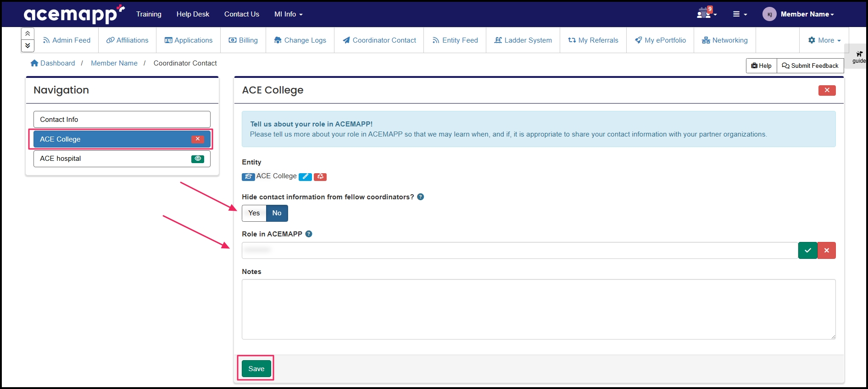Expand the MI Info menu
Screen dimensions: 868x389
click(288, 14)
